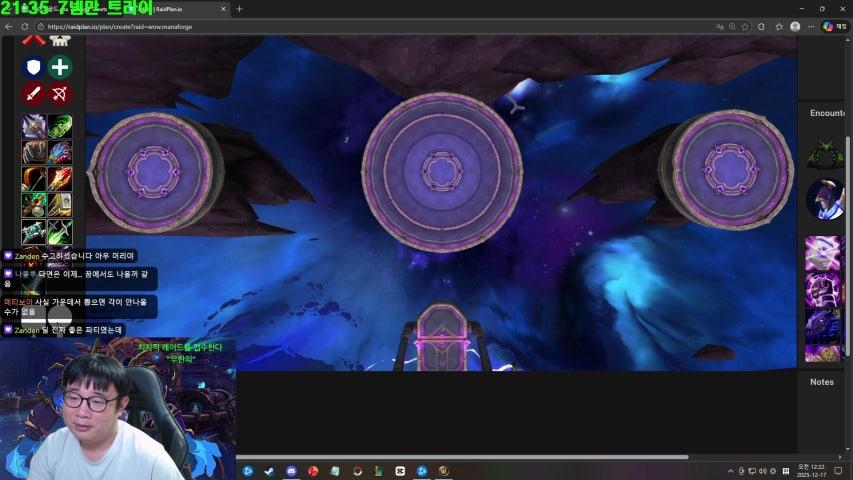The height and width of the screenshot is (480, 853).
Task: Open the favorites list icon
Action: point(779,27)
